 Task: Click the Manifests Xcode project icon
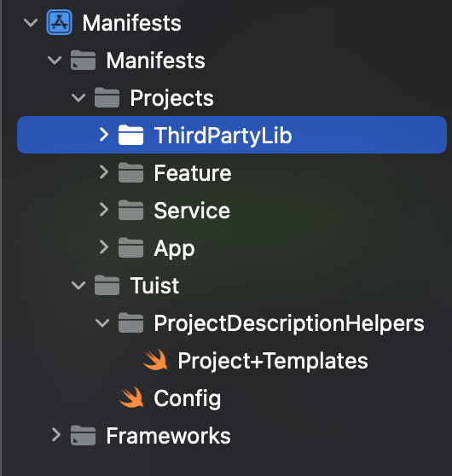pos(59,22)
